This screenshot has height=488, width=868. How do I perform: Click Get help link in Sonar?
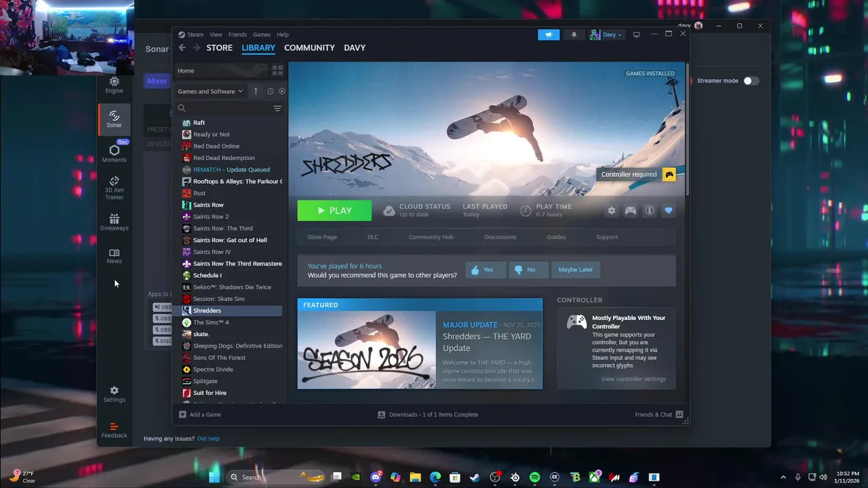[x=208, y=439]
